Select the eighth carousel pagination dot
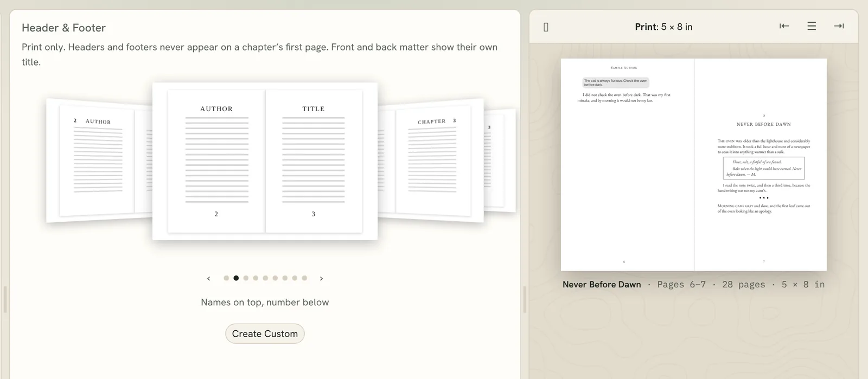This screenshot has width=868, height=379. (x=295, y=278)
